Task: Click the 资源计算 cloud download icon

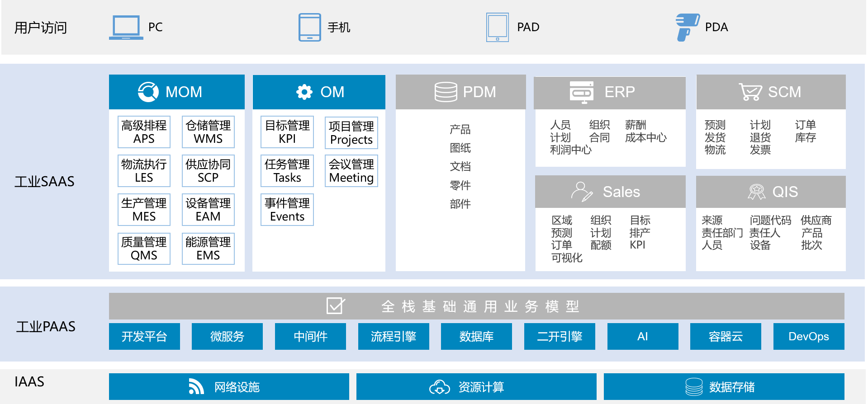Action: [439, 387]
